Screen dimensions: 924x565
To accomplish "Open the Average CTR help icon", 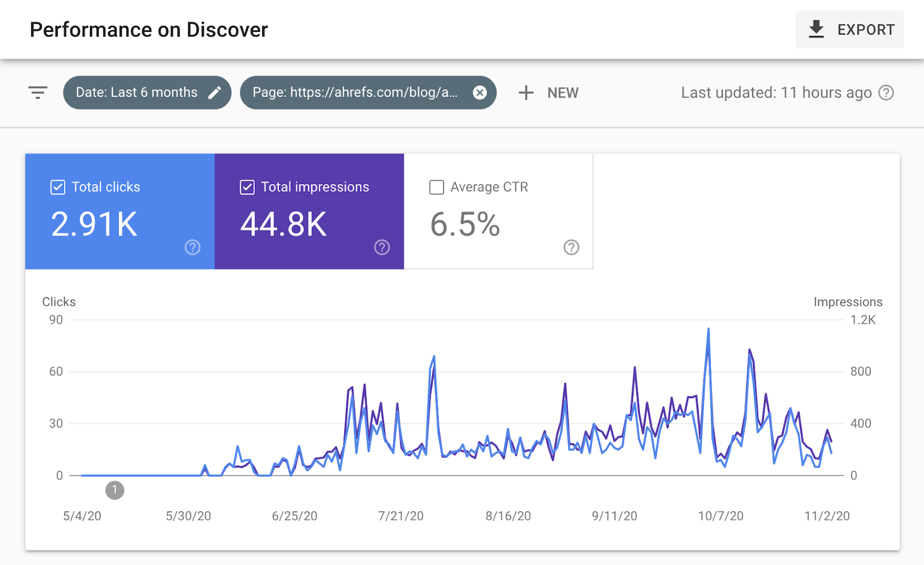I will click(571, 248).
